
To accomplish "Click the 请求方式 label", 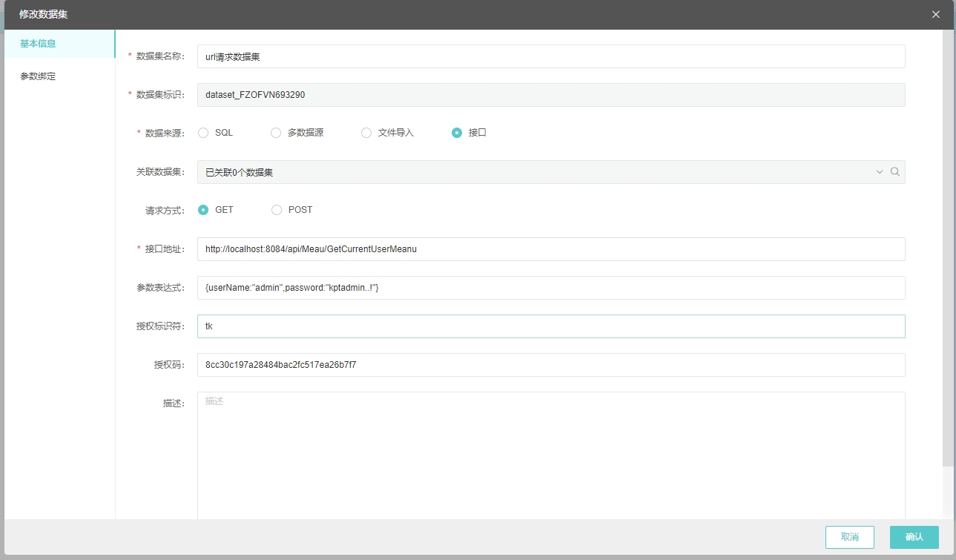I will (x=165, y=210).
